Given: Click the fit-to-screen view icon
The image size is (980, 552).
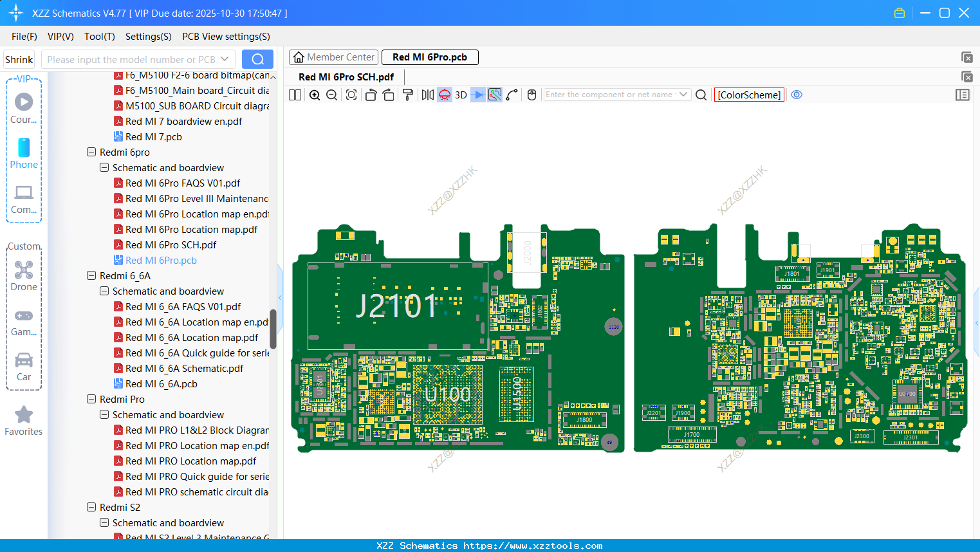Looking at the screenshot, I should pos(351,95).
